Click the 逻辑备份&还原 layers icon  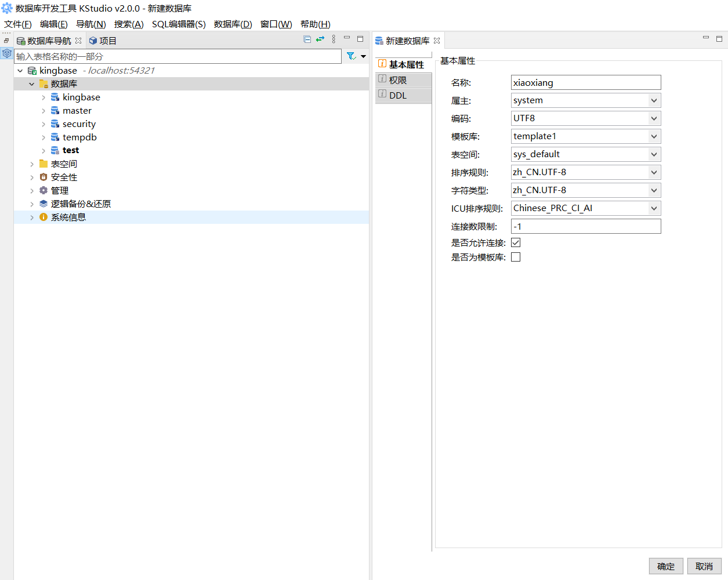(44, 204)
